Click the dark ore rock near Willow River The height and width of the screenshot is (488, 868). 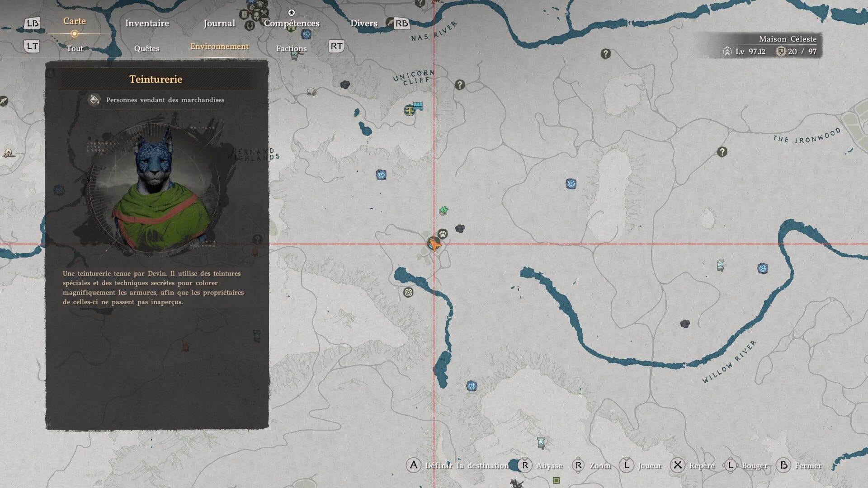coord(685,324)
